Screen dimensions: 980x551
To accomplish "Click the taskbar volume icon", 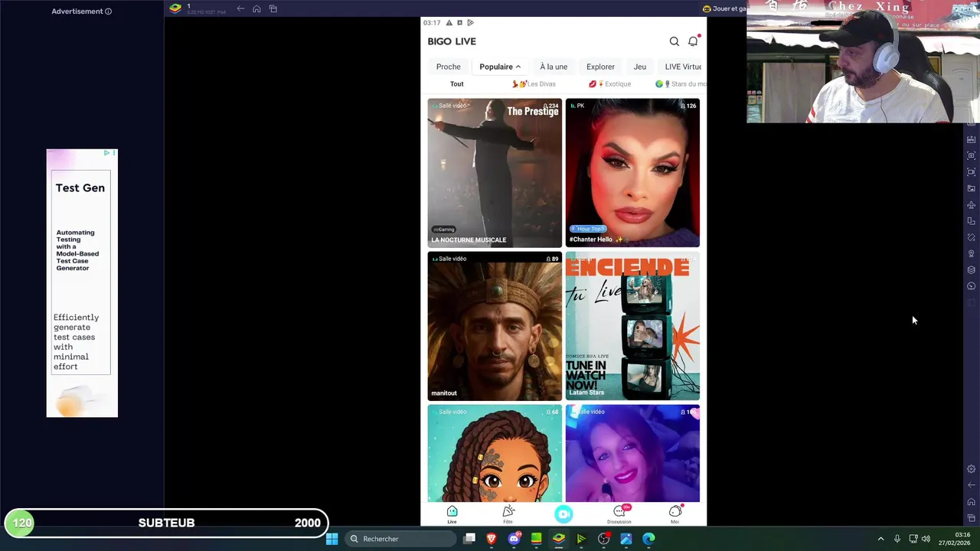I will pos(926,539).
